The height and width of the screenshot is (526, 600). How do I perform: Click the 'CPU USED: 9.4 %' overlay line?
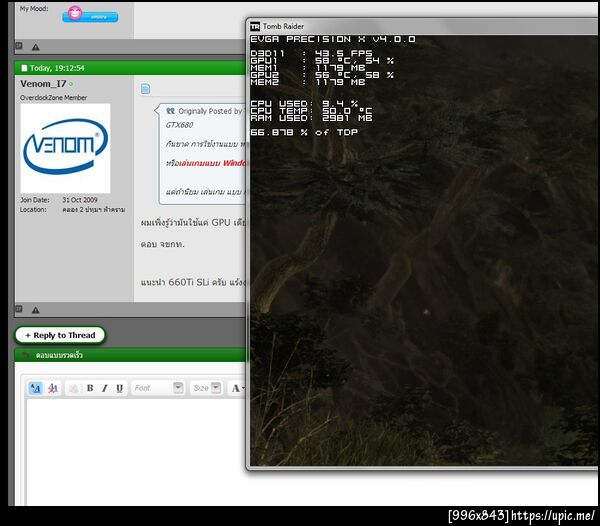pyautogui.click(x=304, y=104)
